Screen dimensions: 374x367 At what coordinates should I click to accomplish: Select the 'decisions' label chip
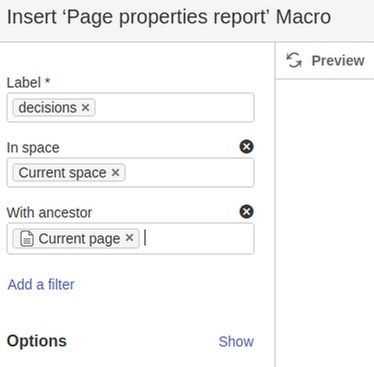(48, 108)
